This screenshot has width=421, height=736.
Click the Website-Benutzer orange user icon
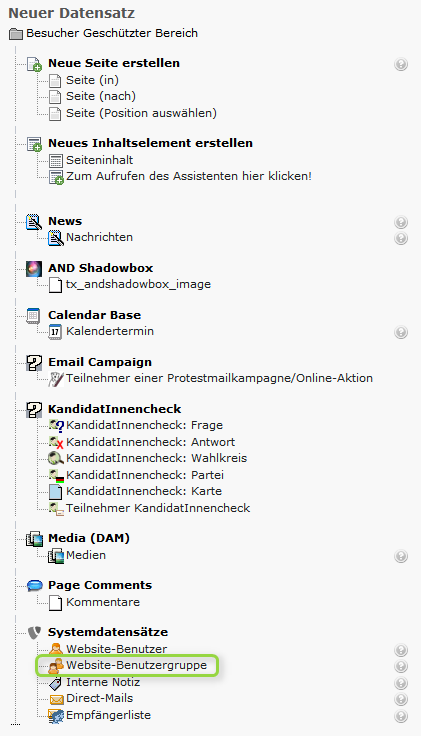tap(56, 649)
